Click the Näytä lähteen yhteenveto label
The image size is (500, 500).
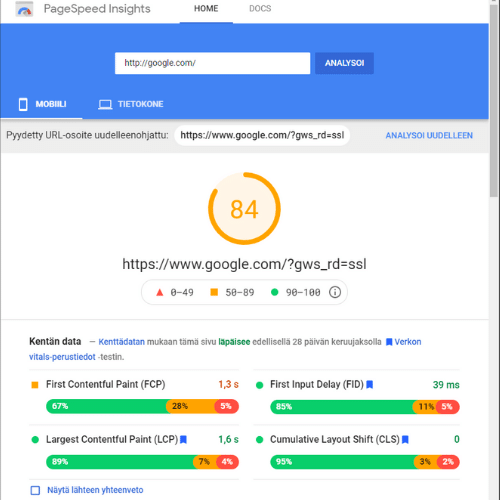(x=95, y=490)
